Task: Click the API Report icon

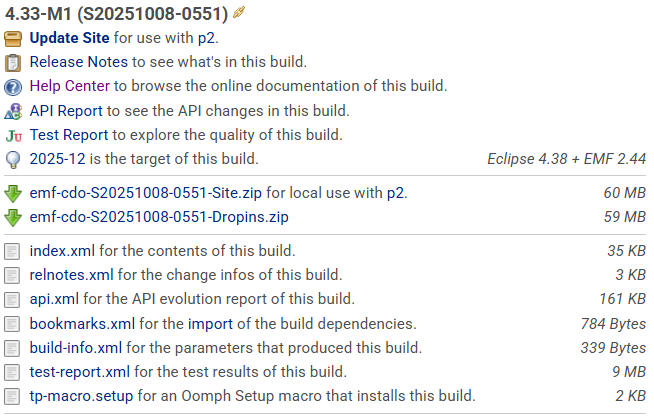Action: tap(13, 111)
